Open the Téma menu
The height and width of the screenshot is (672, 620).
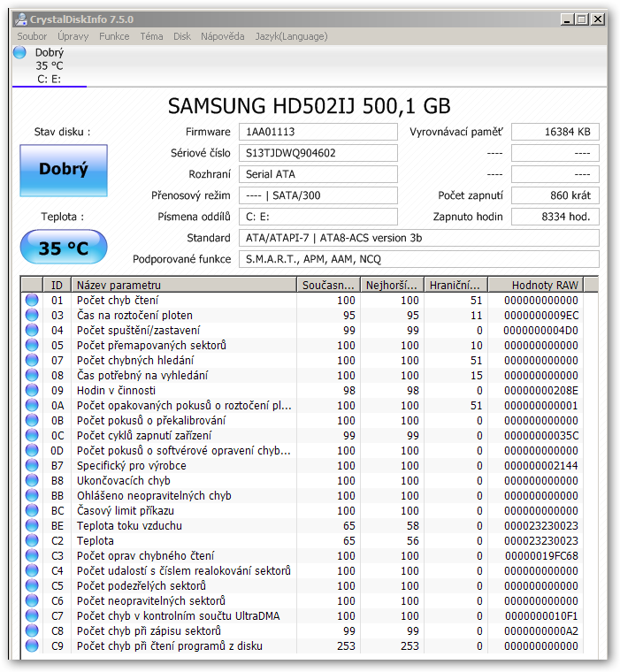tap(151, 36)
